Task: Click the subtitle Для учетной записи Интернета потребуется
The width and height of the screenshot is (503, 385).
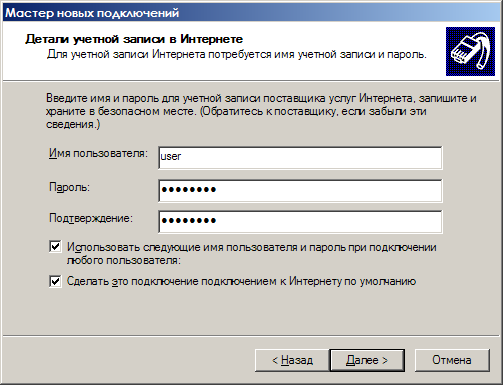Action: (x=237, y=54)
